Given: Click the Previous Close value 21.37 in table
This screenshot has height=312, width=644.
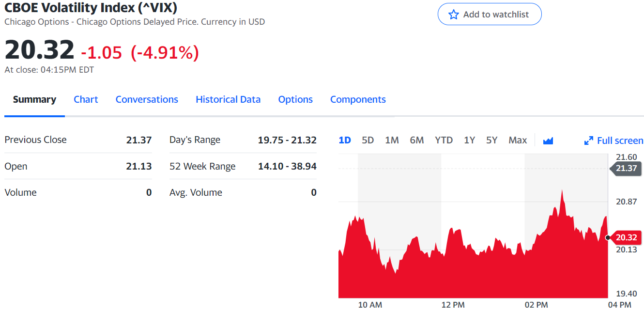Looking at the screenshot, I should [x=139, y=140].
